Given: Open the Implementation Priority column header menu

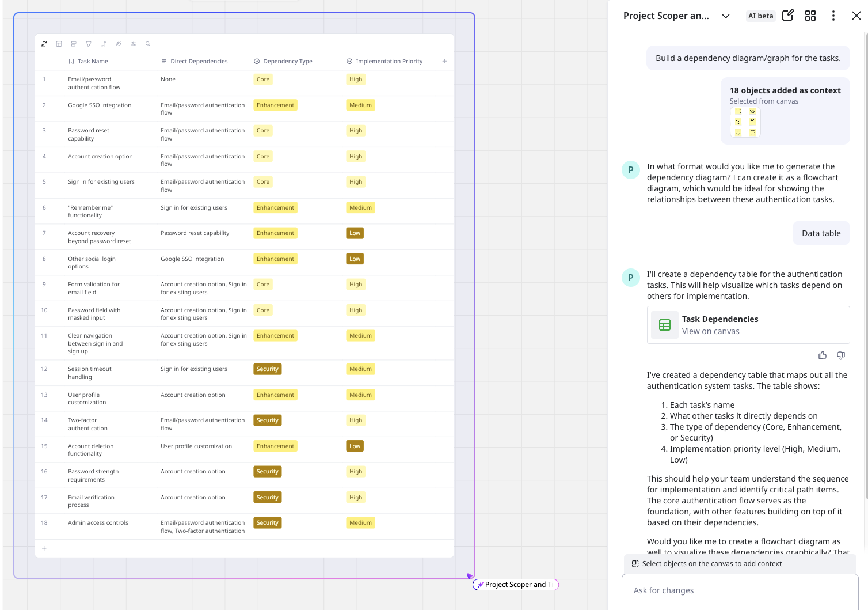Looking at the screenshot, I should click(x=389, y=62).
